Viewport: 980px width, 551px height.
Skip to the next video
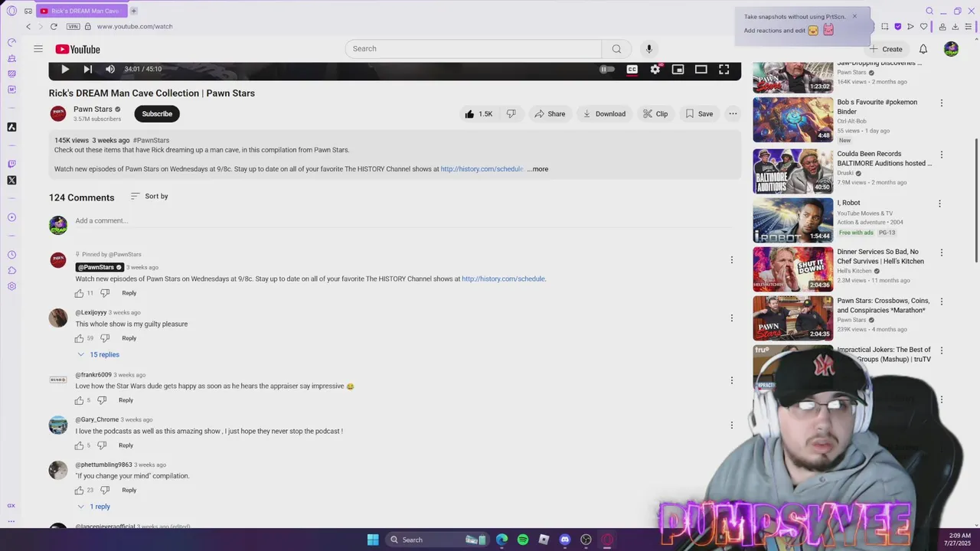click(87, 69)
